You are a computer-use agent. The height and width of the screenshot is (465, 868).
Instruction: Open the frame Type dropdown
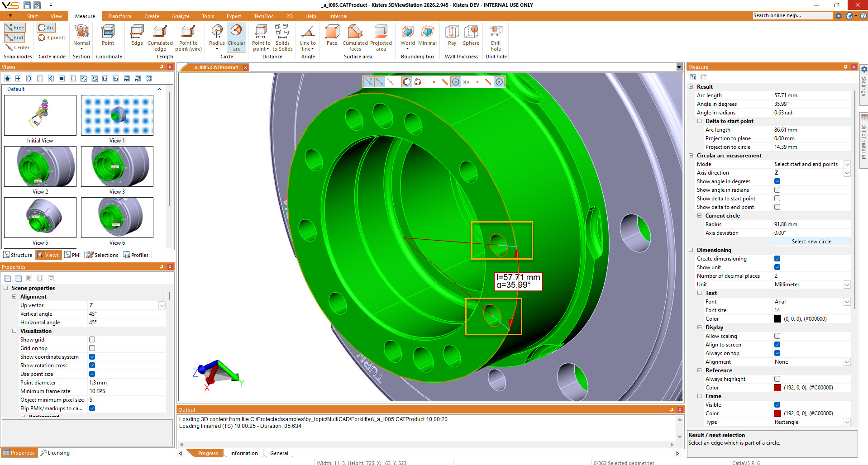click(x=847, y=422)
